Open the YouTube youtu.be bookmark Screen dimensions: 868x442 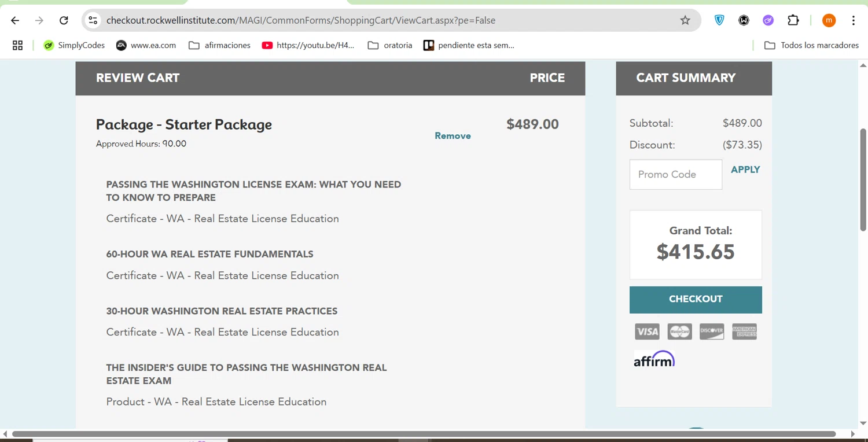(x=308, y=45)
